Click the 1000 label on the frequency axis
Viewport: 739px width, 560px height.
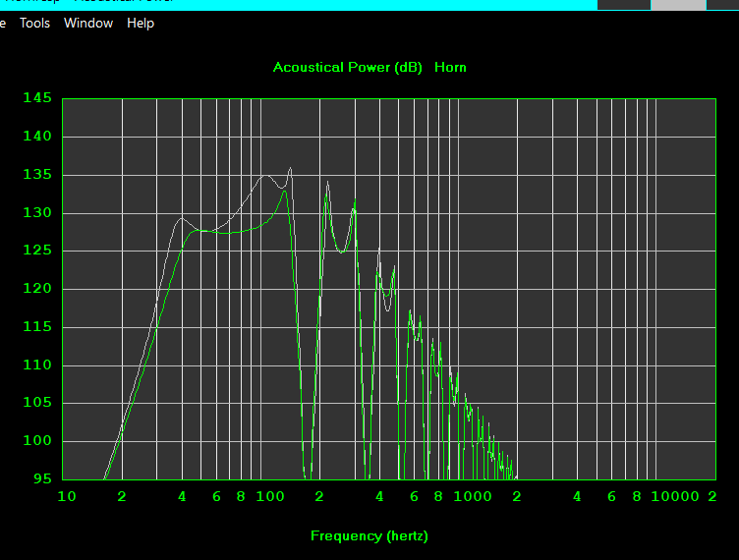coord(473,496)
